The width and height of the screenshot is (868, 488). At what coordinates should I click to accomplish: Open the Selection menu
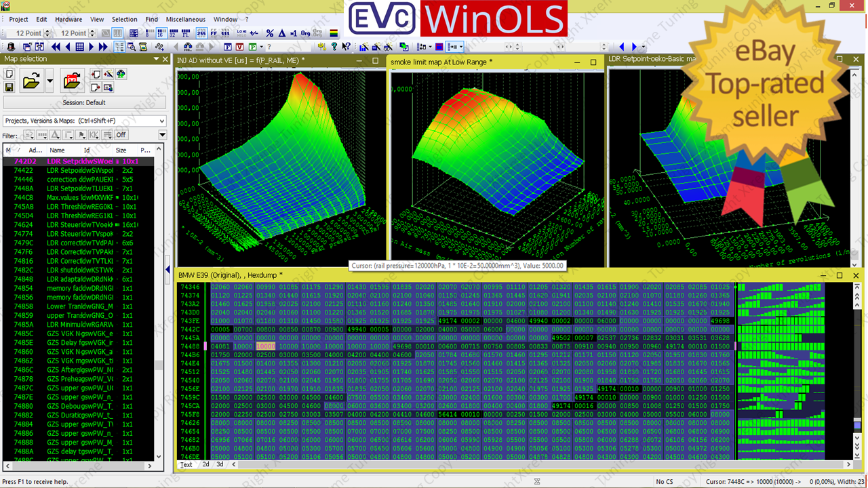coord(124,20)
